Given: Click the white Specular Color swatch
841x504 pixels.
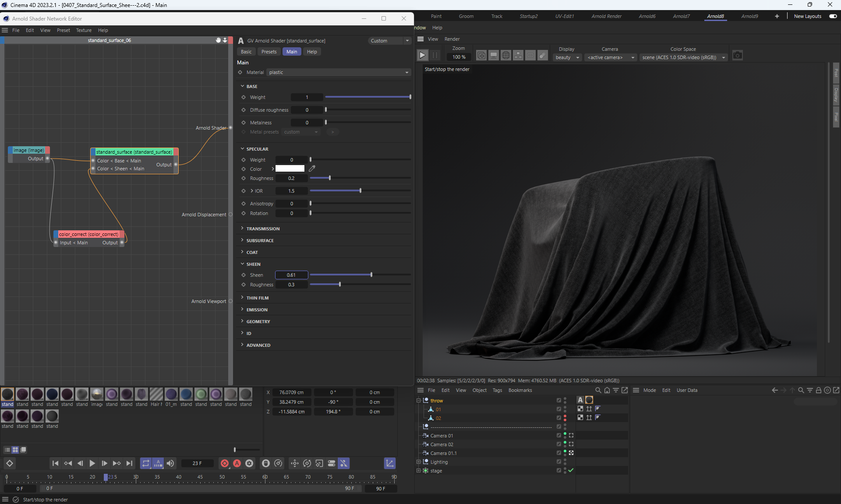Looking at the screenshot, I should pyautogui.click(x=290, y=169).
